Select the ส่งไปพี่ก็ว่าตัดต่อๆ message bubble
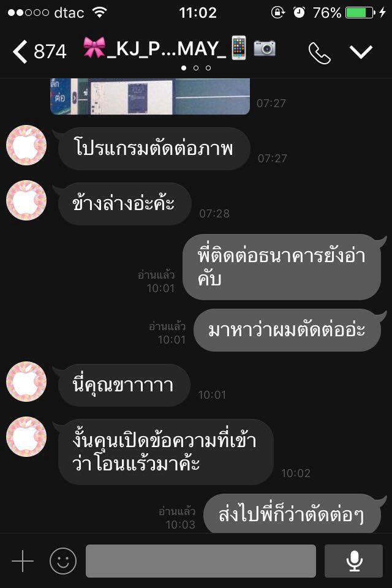 (x=294, y=514)
